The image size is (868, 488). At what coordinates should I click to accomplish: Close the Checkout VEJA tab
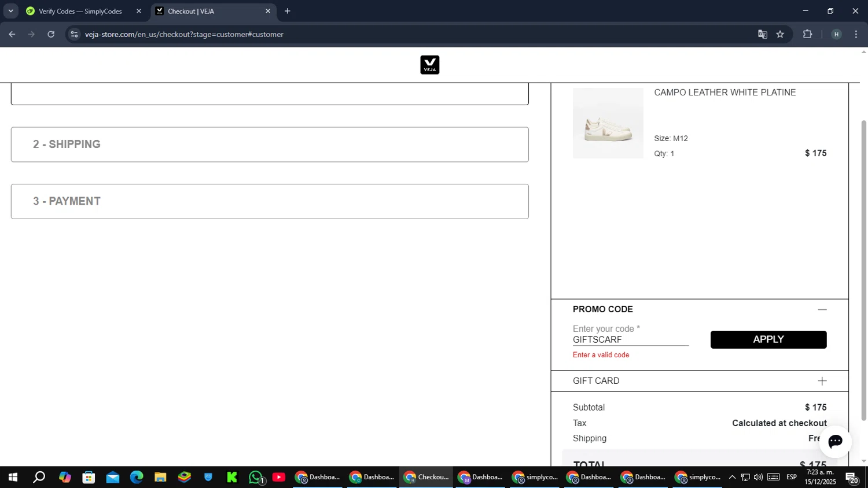tap(268, 11)
